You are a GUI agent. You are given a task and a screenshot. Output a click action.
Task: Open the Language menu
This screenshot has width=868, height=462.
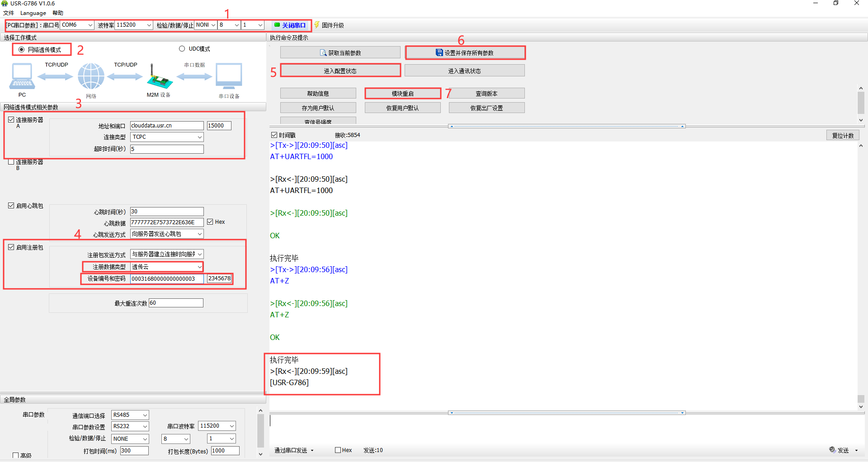[x=33, y=13]
